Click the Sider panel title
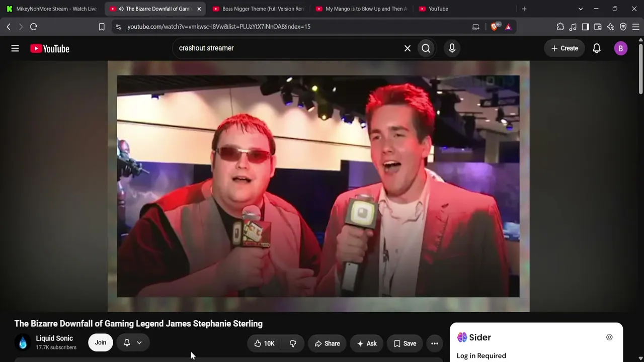Image resolution: width=644 pixels, height=362 pixels. tap(480, 337)
